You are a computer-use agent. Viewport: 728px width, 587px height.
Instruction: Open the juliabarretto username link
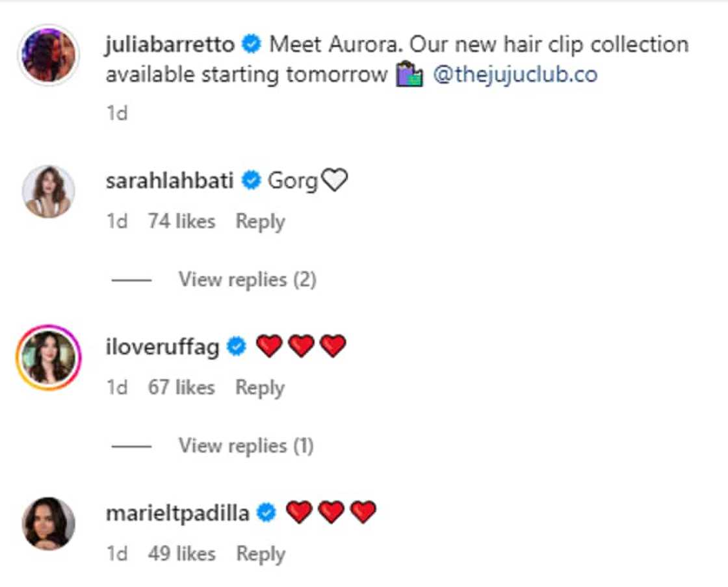pyautogui.click(x=170, y=45)
